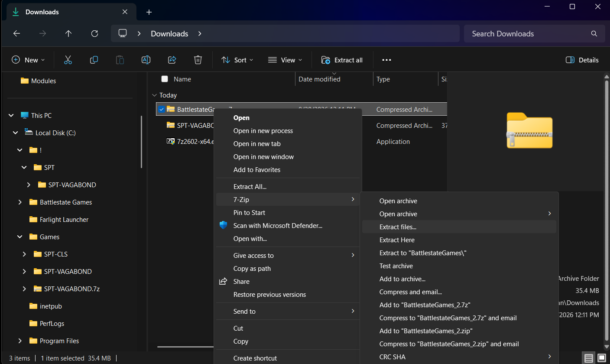Click Downloads in the address breadcrumb
Screen dimensions: 610x364
point(169,33)
